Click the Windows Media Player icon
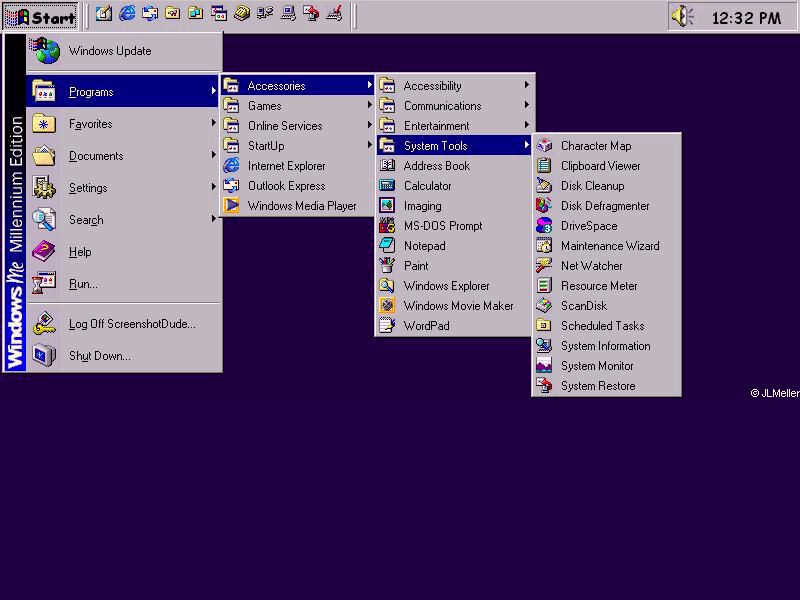Image resolution: width=800 pixels, height=600 pixels. point(232,206)
